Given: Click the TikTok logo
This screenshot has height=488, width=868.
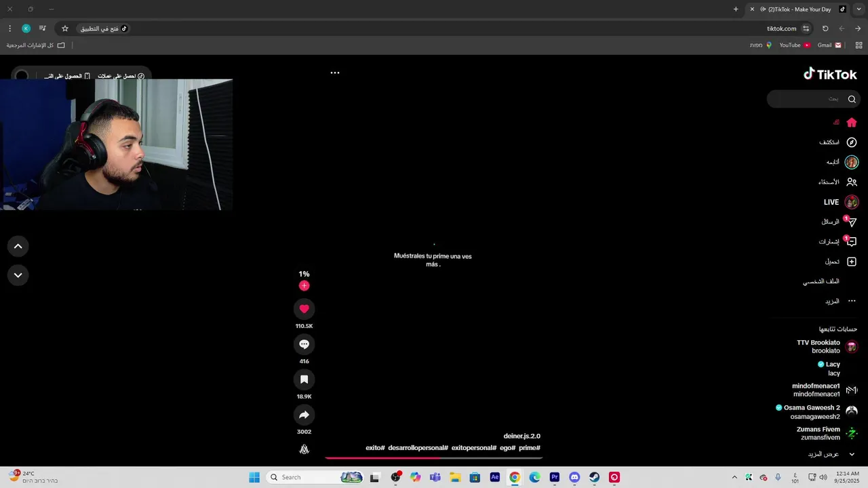Looking at the screenshot, I should coord(830,74).
